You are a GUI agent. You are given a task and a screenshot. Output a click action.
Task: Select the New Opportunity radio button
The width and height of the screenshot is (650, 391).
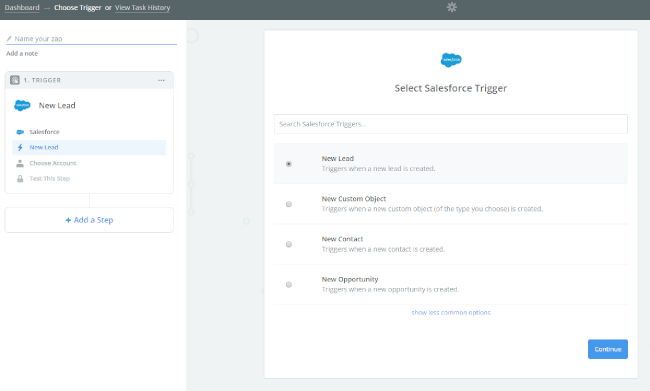(289, 284)
